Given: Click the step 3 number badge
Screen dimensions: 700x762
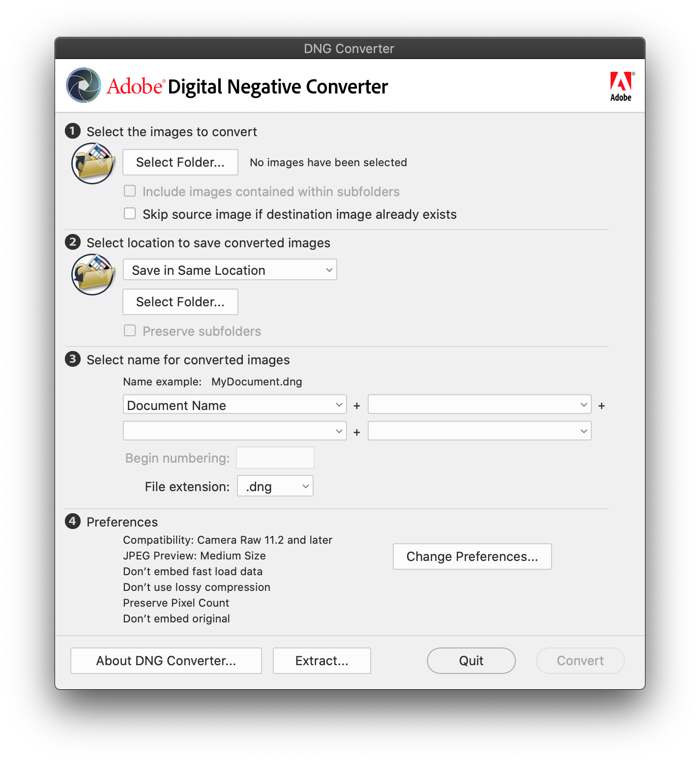Looking at the screenshot, I should click(x=73, y=359).
